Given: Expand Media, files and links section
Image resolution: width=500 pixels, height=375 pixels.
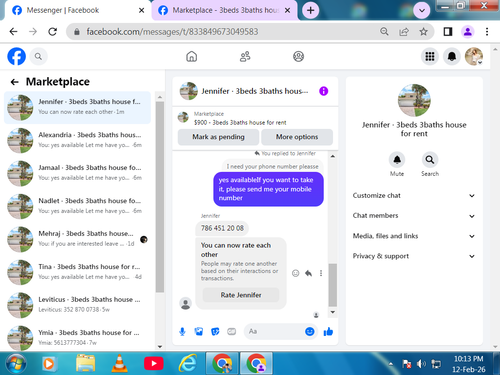Looking at the screenshot, I should (x=413, y=236).
